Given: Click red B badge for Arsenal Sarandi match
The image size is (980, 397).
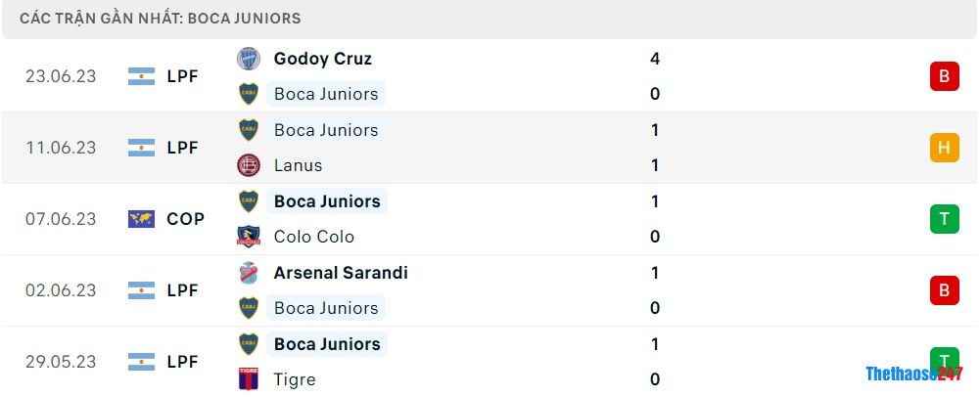Looking at the screenshot, I should click(x=944, y=290).
